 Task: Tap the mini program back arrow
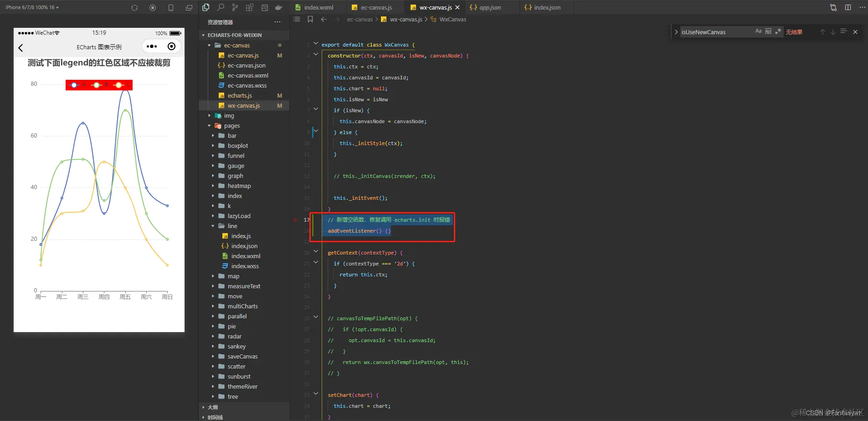(x=21, y=48)
